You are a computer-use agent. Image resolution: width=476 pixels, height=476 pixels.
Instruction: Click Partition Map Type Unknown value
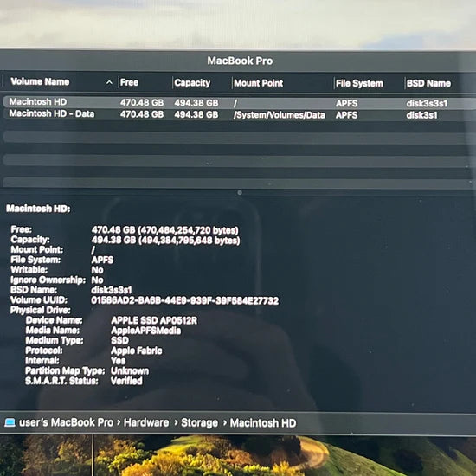pyautogui.click(x=130, y=370)
